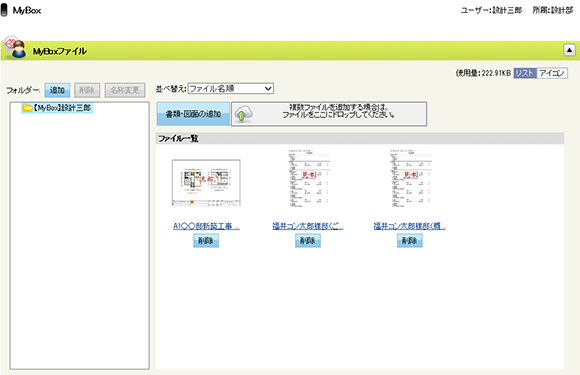The height and width of the screenshot is (375, 580).
Task: Switch to アイコン view
Action: click(552, 73)
